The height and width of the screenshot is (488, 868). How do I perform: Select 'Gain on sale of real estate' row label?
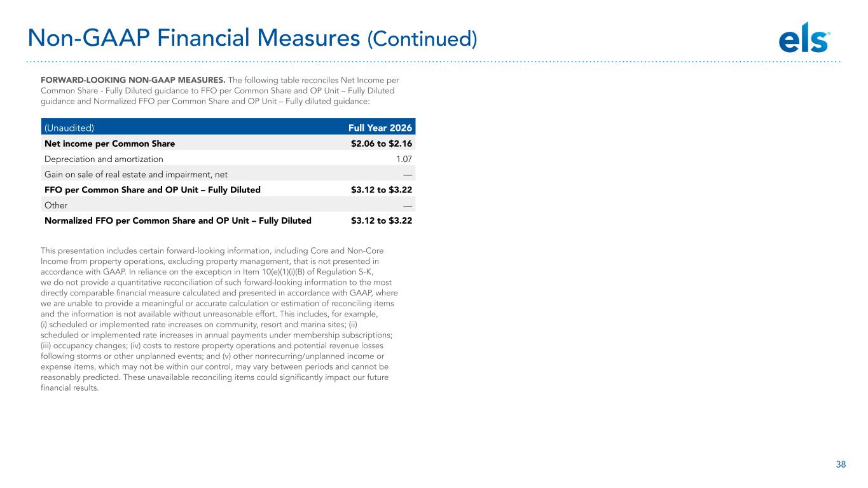click(136, 174)
